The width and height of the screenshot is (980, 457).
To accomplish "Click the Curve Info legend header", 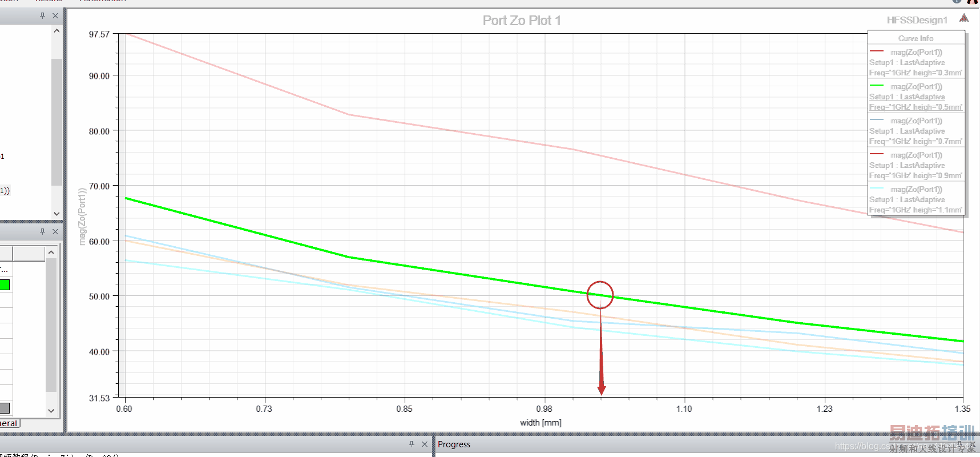I will point(916,38).
